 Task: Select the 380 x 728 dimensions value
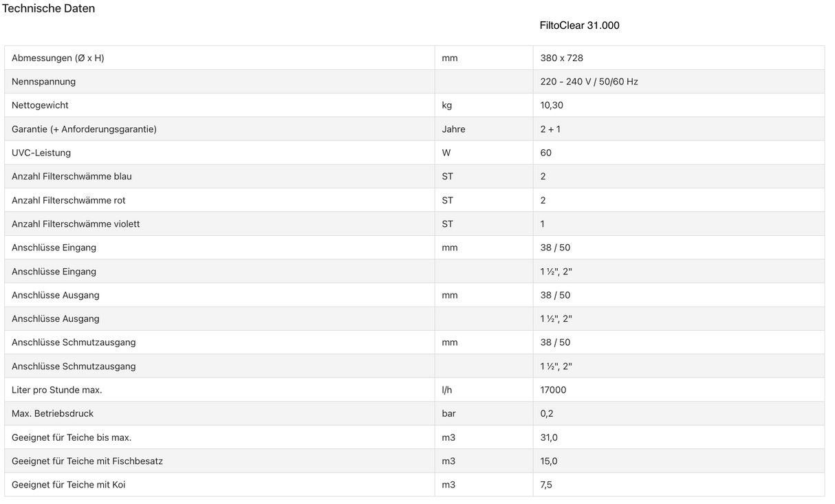561,58
